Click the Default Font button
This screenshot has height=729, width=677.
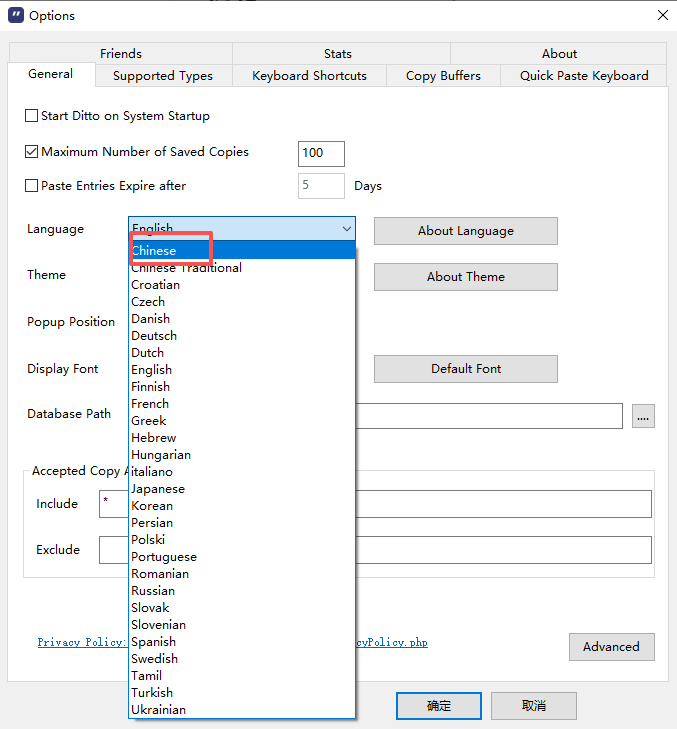point(465,369)
